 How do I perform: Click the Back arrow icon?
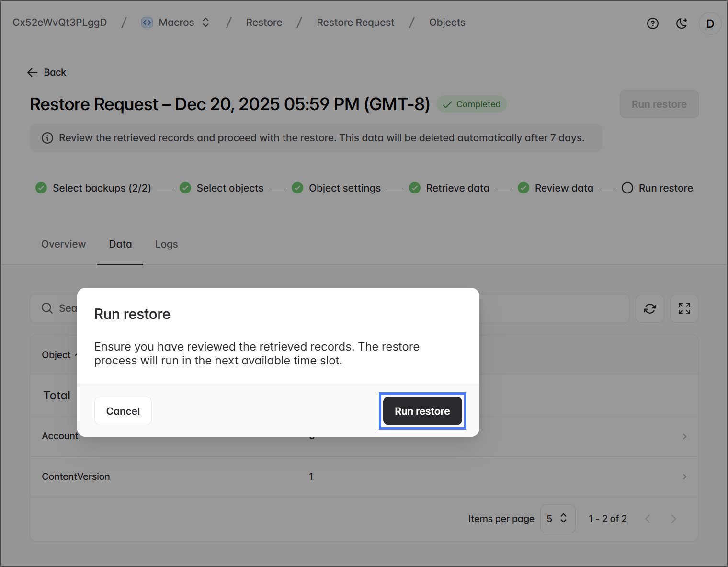33,72
